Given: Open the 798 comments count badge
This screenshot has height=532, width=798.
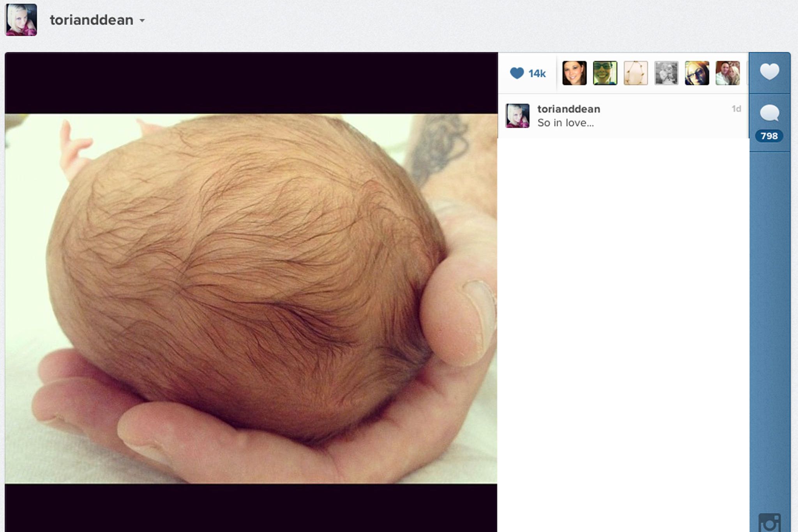Looking at the screenshot, I should tap(769, 136).
